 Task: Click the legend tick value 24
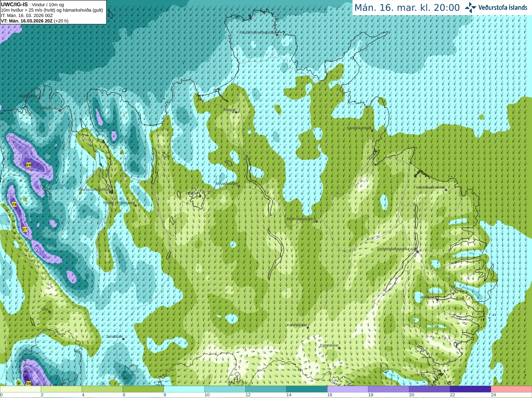click(493, 395)
